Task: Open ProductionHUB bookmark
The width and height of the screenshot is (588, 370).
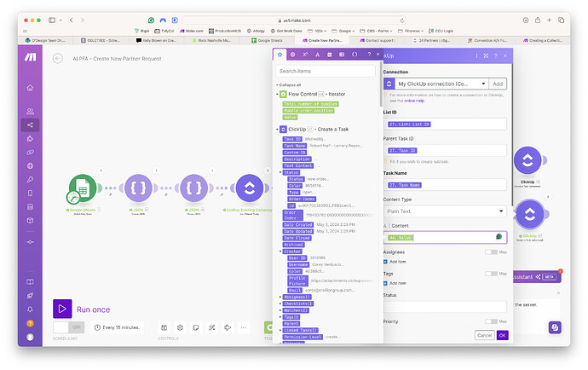Action: click(x=225, y=31)
